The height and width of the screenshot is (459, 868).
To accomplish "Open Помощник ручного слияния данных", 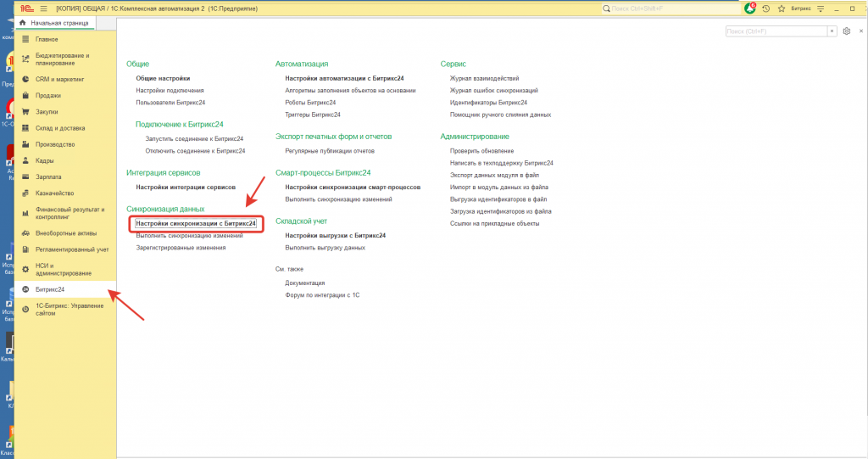I will pyautogui.click(x=500, y=115).
